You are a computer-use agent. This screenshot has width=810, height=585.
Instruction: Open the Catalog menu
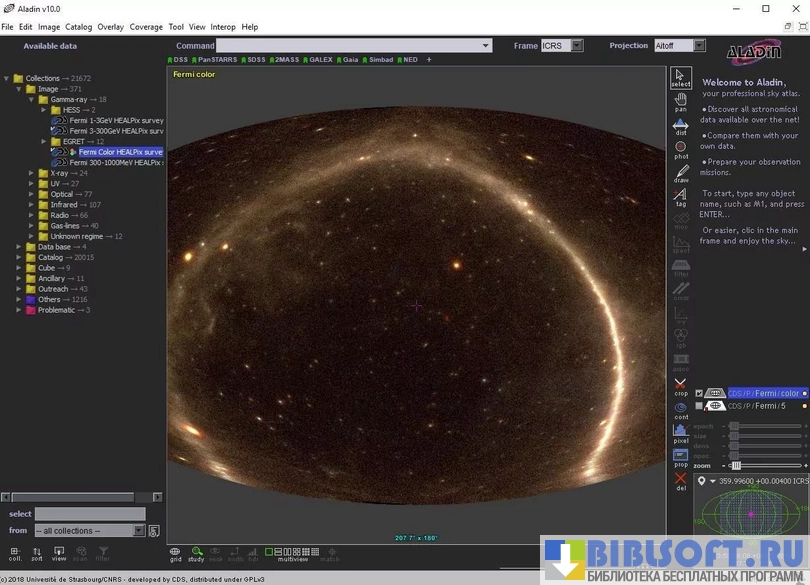(x=78, y=27)
